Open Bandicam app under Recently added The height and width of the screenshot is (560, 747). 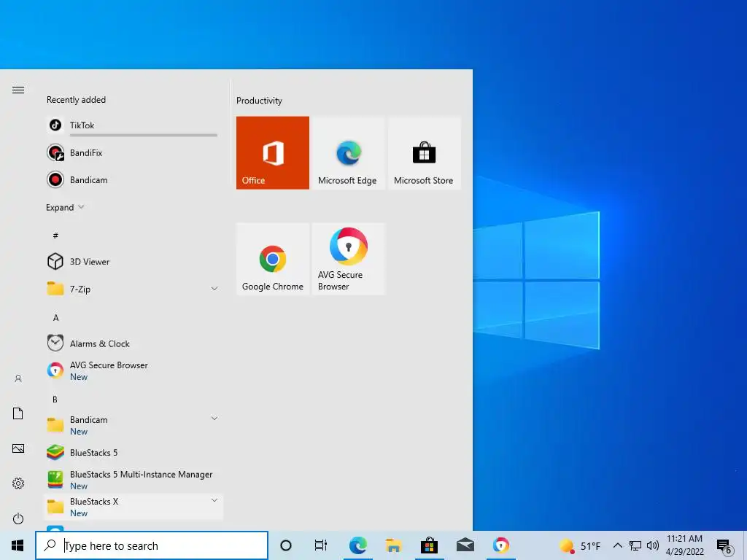tap(133, 180)
